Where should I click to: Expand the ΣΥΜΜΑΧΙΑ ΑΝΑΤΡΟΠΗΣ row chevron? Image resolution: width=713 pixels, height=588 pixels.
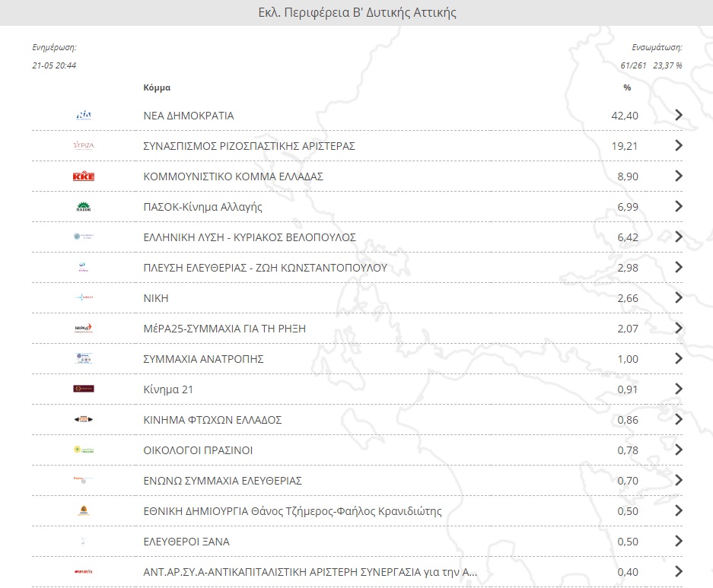pyautogui.click(x=679, y=359)
